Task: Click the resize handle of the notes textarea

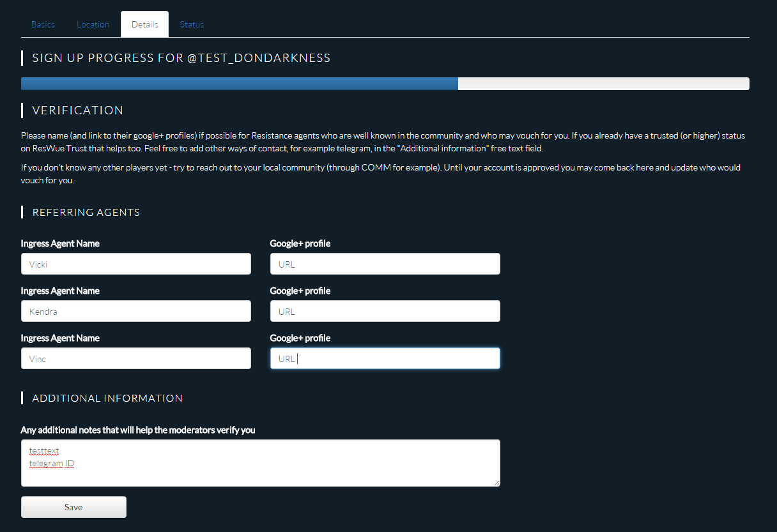Action: point(496,483)
